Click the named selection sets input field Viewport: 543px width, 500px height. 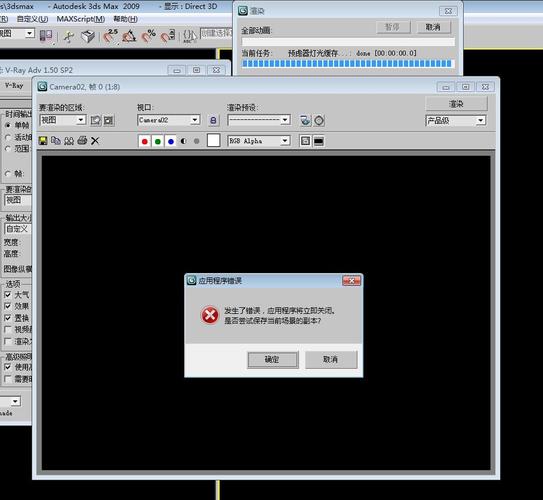tap(216, 34)
